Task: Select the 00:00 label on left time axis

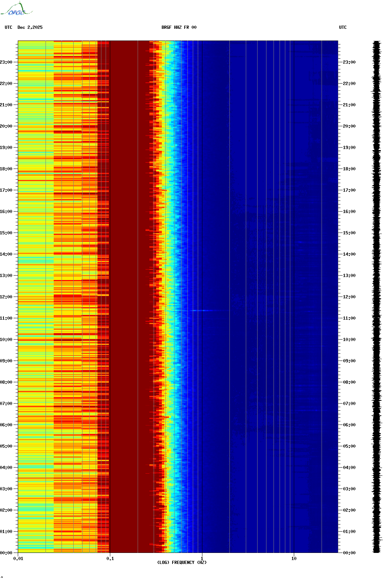Action: tap(6, 553)
